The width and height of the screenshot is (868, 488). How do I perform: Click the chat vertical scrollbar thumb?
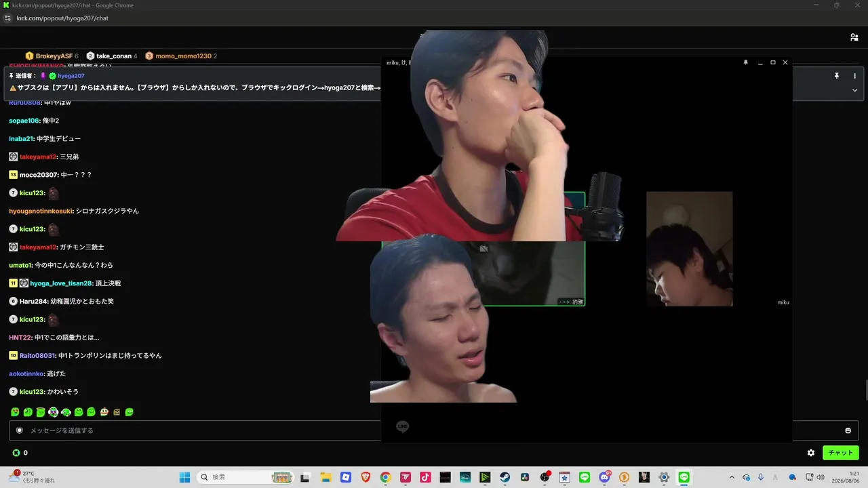click(x=866, y=390)
